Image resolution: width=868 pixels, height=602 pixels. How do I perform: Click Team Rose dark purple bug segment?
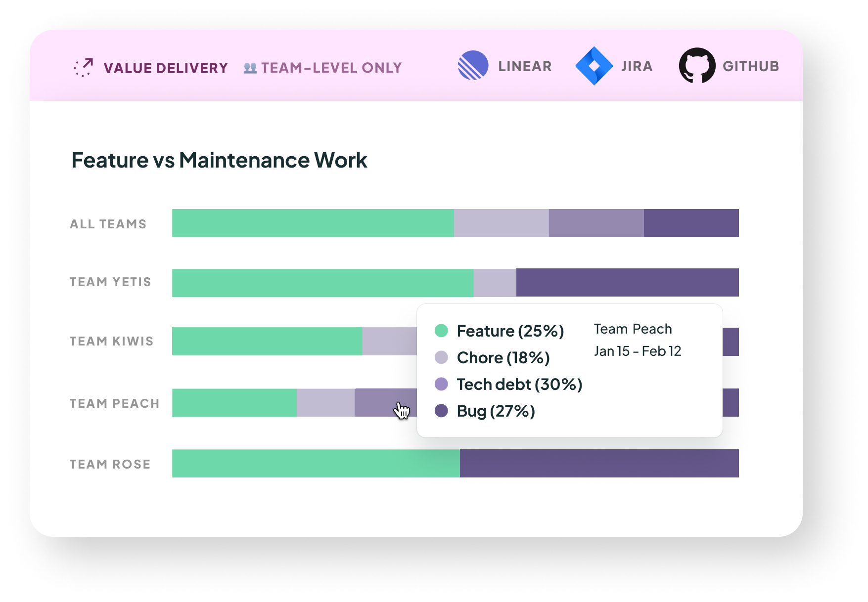[599, 463]
